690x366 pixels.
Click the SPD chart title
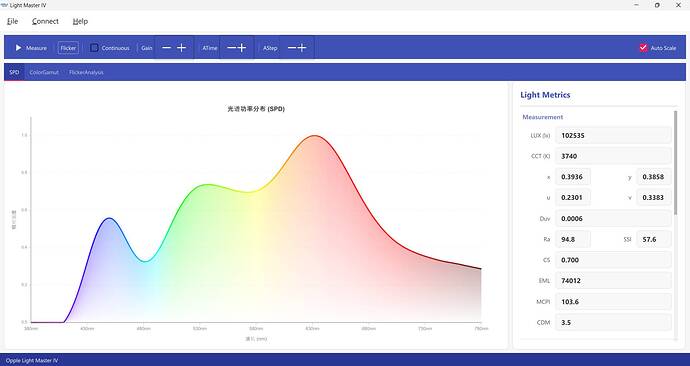(x=256, y=109)
